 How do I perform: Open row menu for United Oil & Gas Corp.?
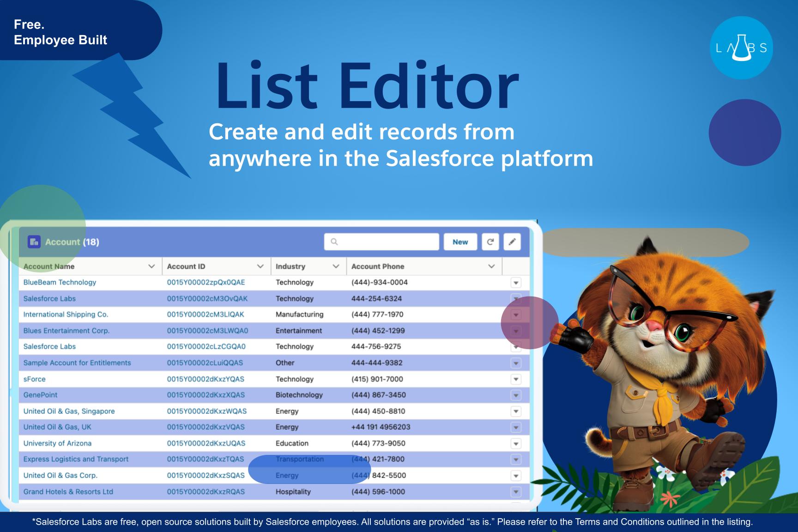516,476
